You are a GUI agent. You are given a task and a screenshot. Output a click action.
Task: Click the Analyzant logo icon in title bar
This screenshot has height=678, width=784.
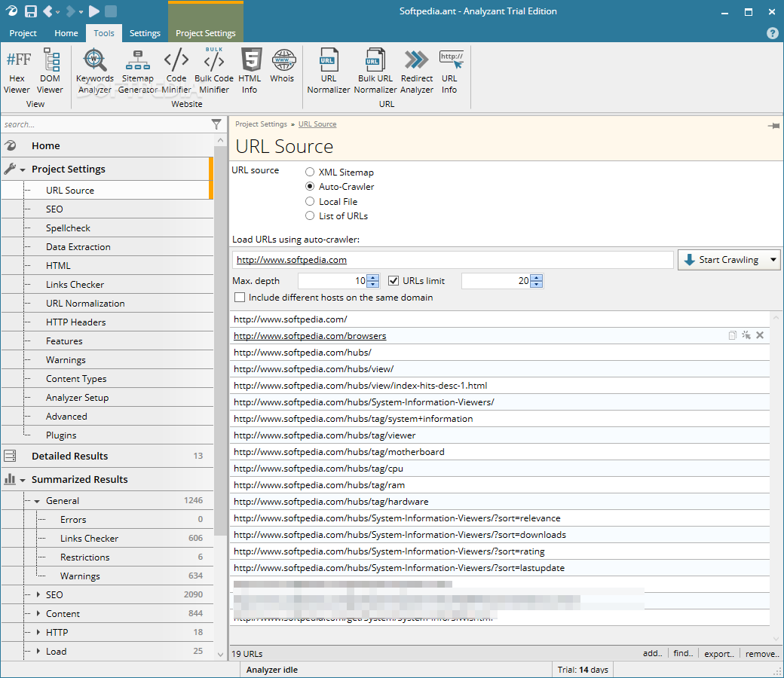(x=11, y=11)
